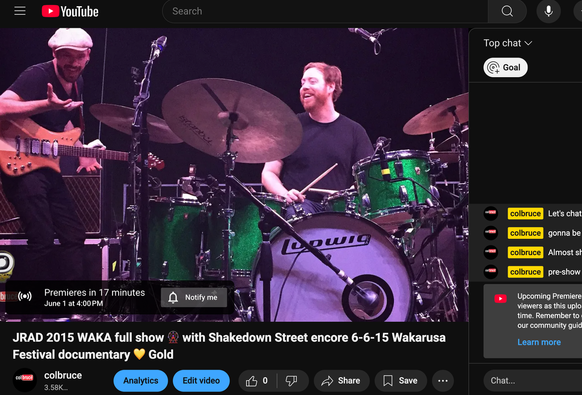The width and height of the screenshot is (582, 395).
Task: Open the Goal chip in chat
Action: 505,68
